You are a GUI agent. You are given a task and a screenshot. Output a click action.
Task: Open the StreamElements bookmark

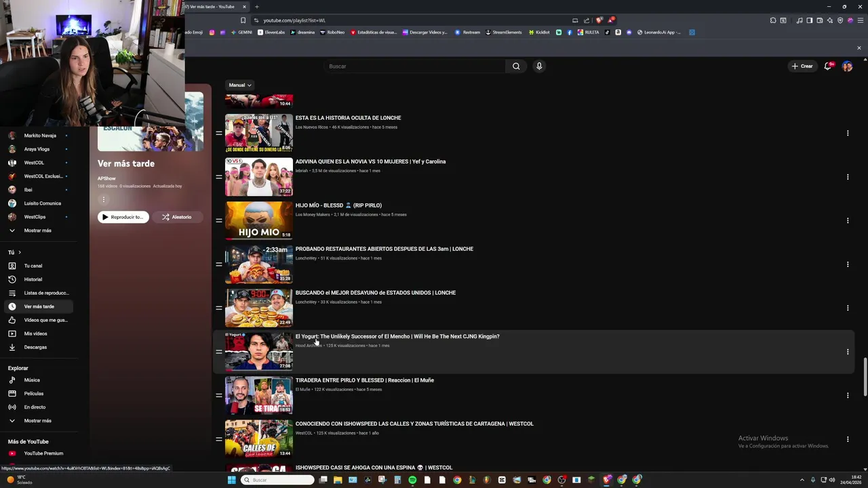(x=504, y=32)
